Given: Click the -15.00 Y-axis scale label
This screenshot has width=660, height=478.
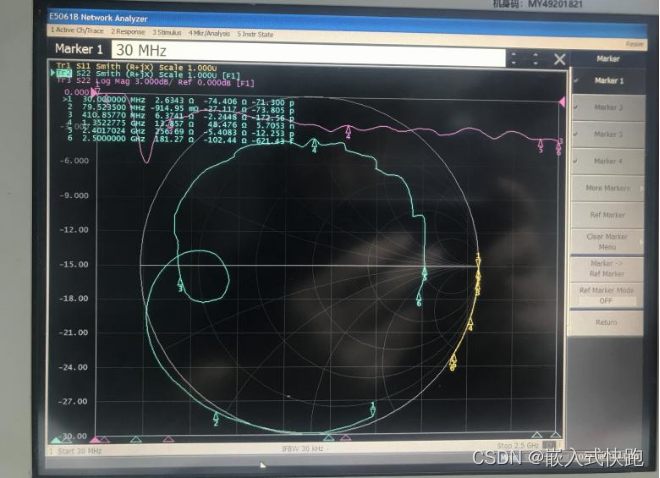Looking at the screenshot, I should (x=74, y=265).
